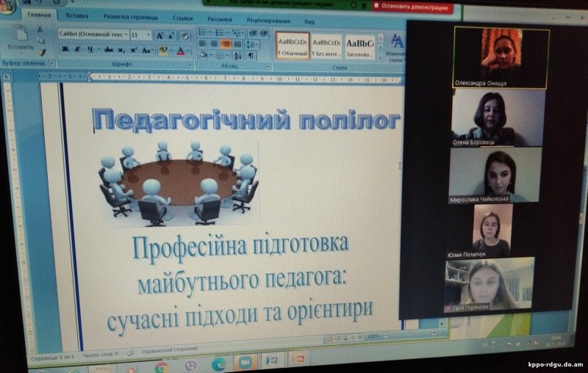Screen dimensions: 588x373
Task: Decrease paragraph indent
Action: coord(253,33)
